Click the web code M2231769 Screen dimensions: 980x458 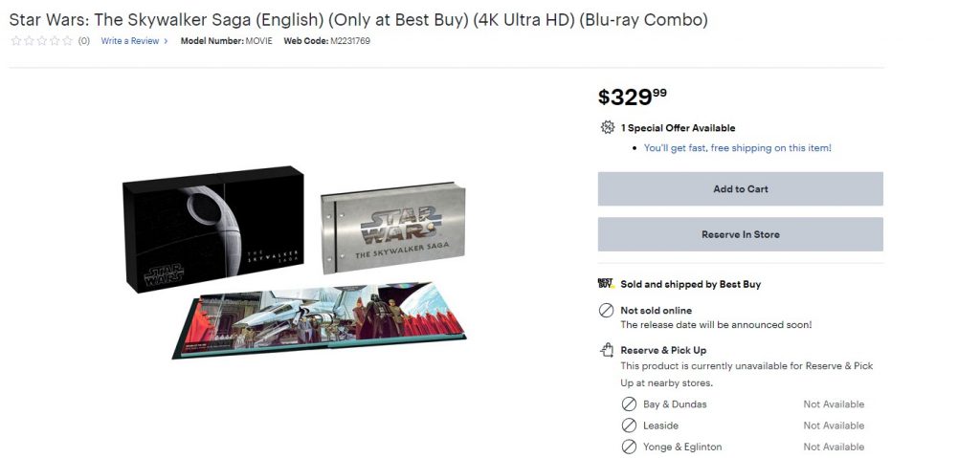pos(350,41)
